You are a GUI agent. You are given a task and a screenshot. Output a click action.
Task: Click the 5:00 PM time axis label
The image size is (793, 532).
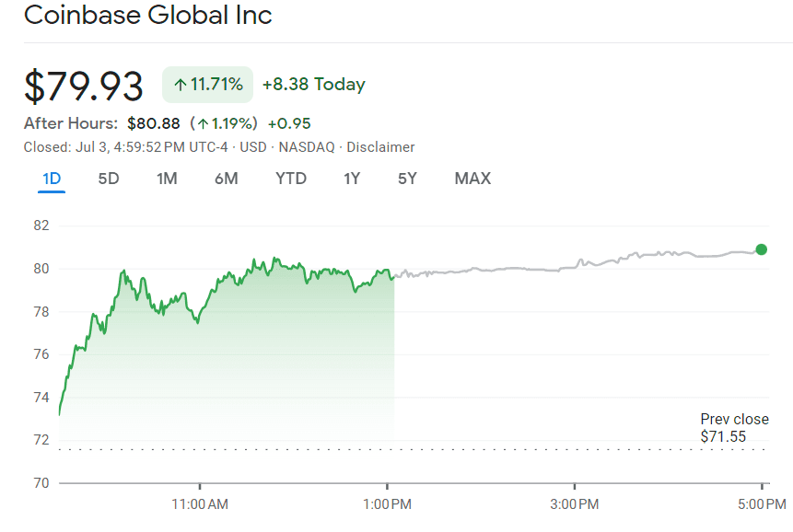pyautogui.click(x=762, y=504)
